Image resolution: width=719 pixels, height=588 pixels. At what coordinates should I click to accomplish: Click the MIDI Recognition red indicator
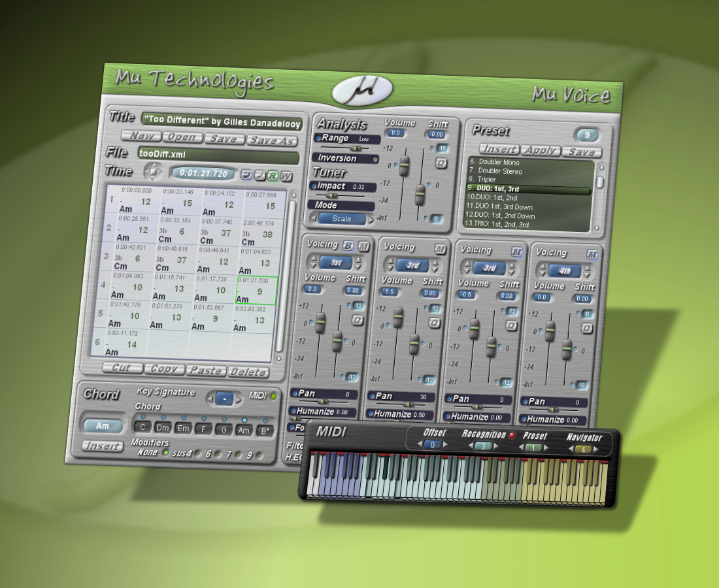pos(512,435)
